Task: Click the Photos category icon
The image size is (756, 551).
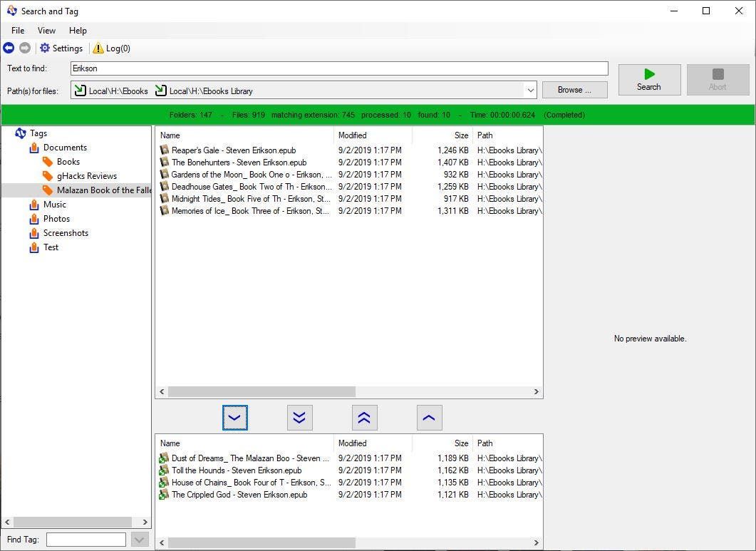Action: 34,219
